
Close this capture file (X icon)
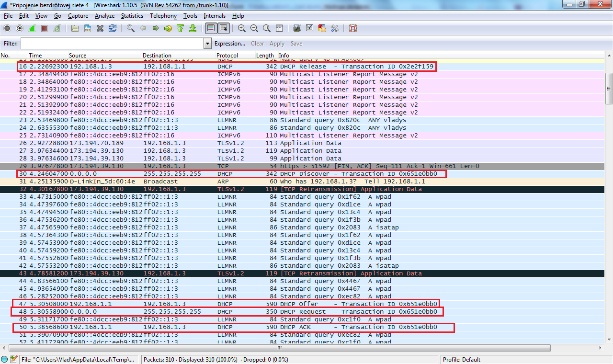(x=100, y=28)
